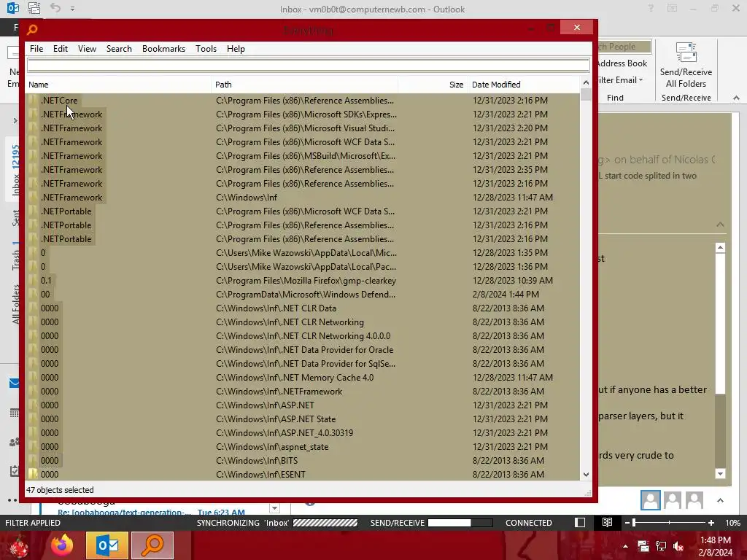
Task: Show hidden tray icons arrow in taskbar
Action: click(625, 546)
